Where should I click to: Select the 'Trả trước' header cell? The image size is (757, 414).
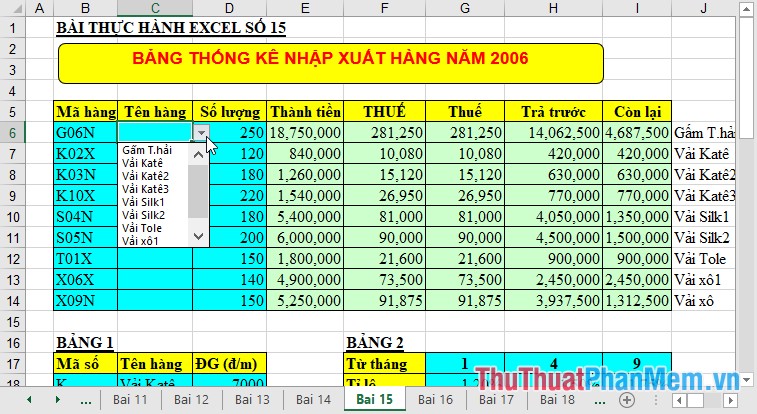pyautogui.click(x=553, y=111)
